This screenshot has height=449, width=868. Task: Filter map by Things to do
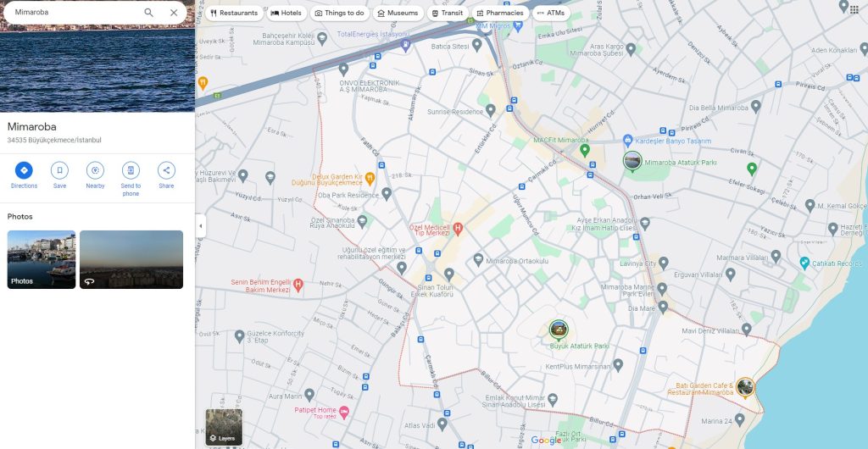coord(339,14)
